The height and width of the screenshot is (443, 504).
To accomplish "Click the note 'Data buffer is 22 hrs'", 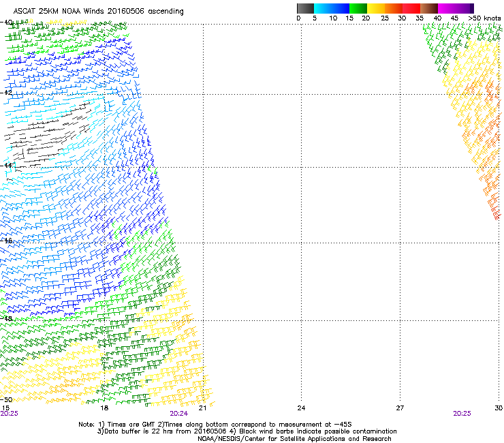I will point(138,431).
